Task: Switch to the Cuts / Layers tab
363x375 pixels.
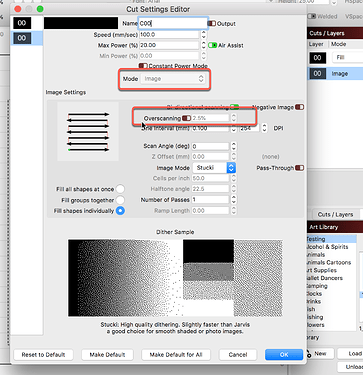Action: click(x=335, y=214)
